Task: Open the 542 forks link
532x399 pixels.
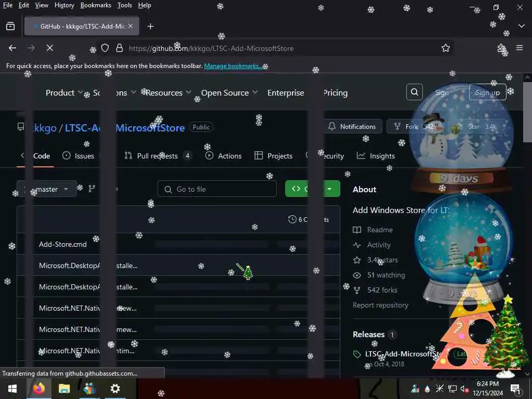Action: coord(375,290)
